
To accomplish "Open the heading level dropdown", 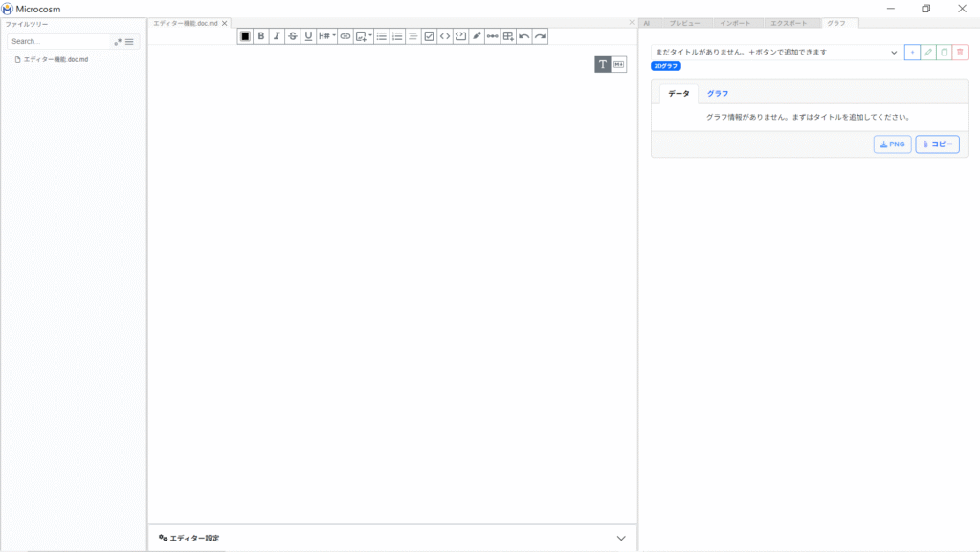I will tap(326, 36).
